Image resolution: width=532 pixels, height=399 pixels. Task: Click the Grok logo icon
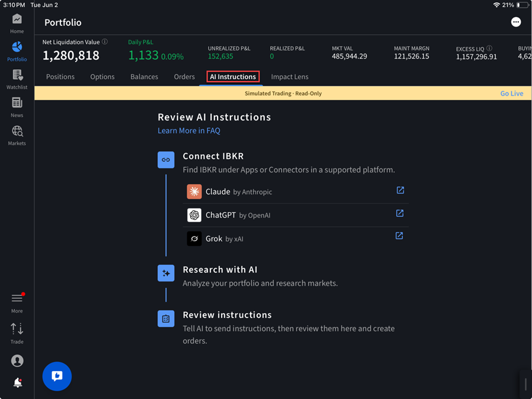click(x=194, y=239)
